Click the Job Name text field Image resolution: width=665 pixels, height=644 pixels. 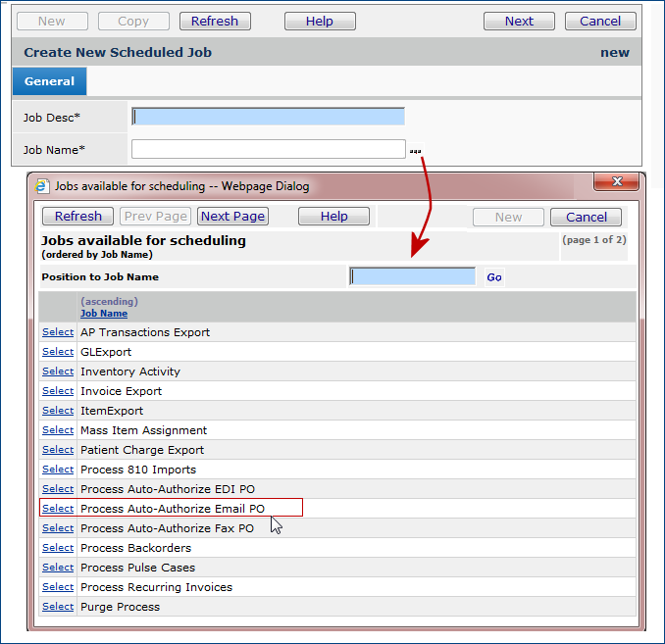point(268,149)
